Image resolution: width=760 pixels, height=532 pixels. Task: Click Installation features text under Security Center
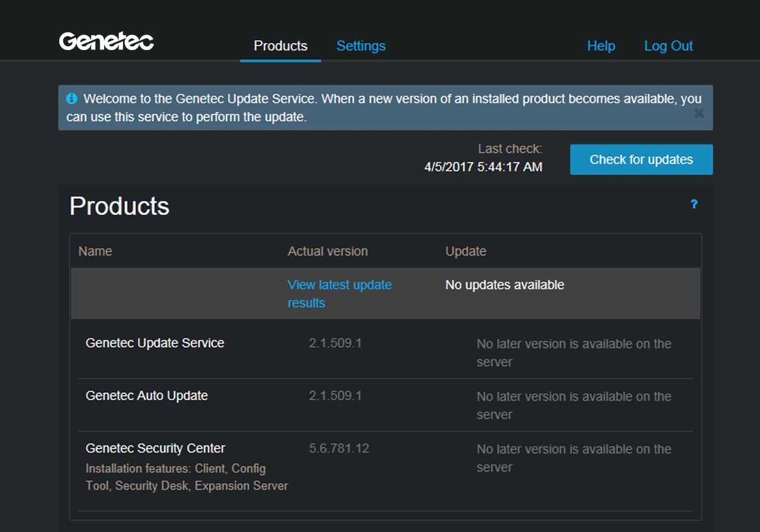(x=187, y=477)
